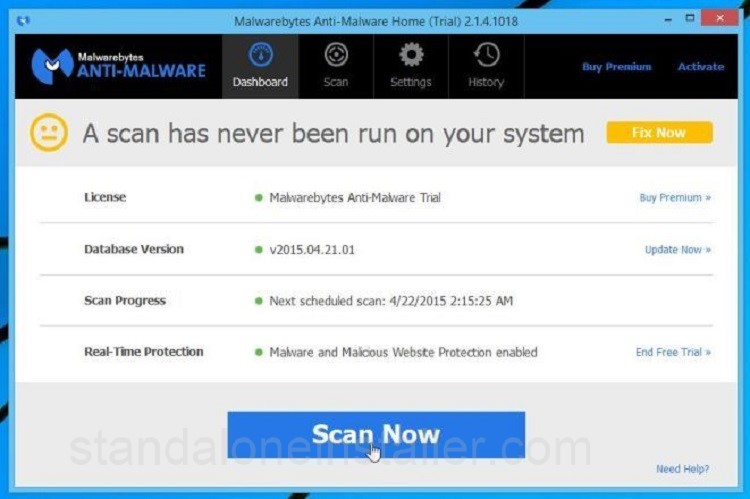Click the green dot beside Scan Progress
Image resolution: width=750 pixels, height=499 pixels.
[259, 301]
